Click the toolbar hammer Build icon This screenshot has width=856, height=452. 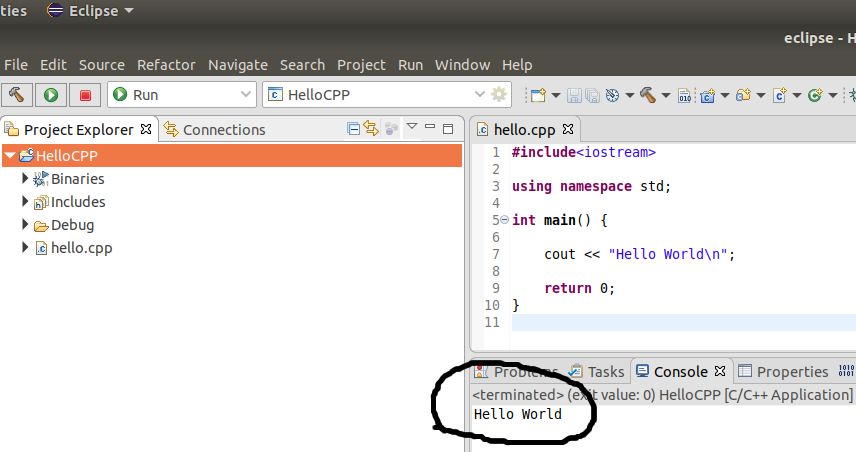tap(648, 96)
